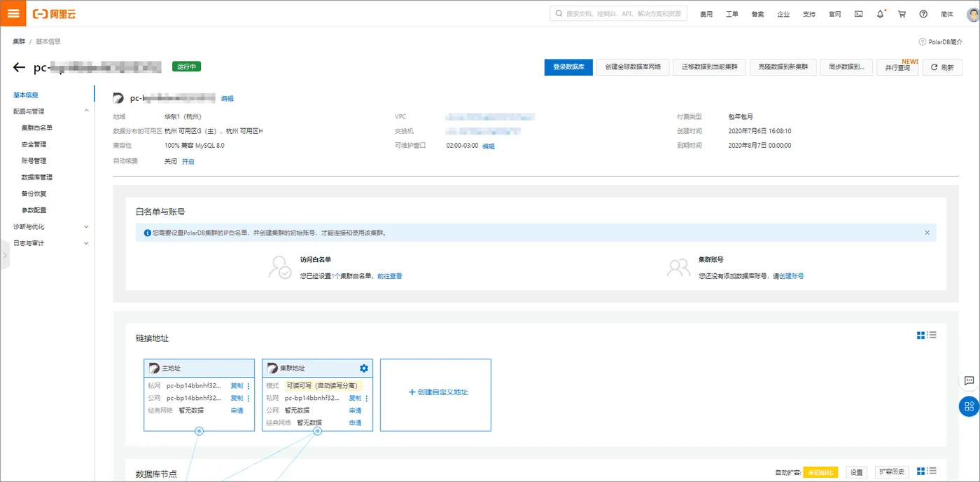Close the whitelist info banner
Image resolution: width=980 pixels, height=482 pixels.
927,233
